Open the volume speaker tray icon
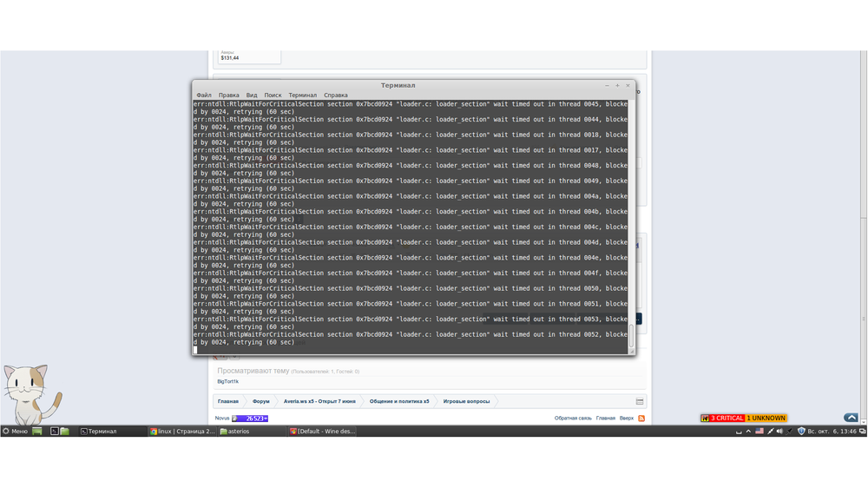 (x=779, y=432)
